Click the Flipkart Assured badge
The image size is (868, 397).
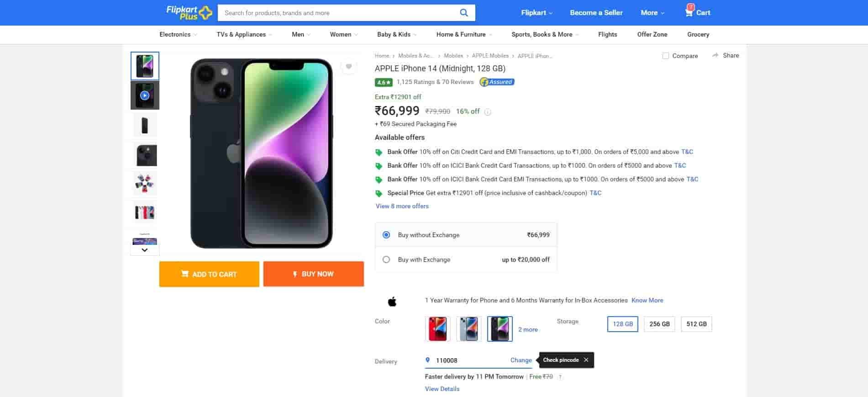497,82
